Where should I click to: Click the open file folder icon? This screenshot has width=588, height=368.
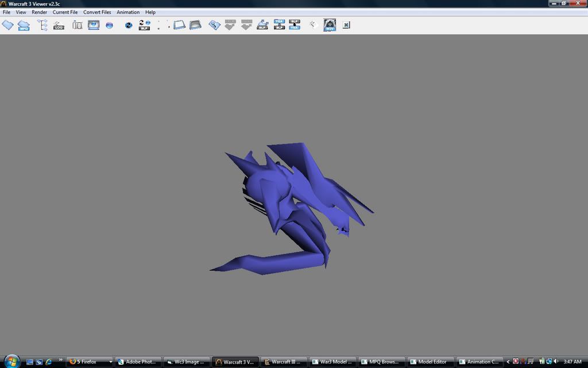click(7, 25)
